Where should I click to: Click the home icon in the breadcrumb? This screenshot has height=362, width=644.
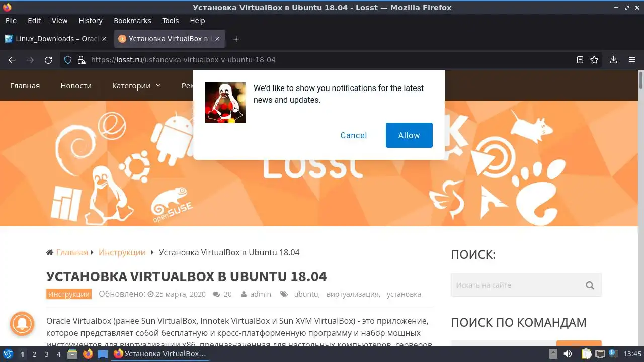[50, 252]
